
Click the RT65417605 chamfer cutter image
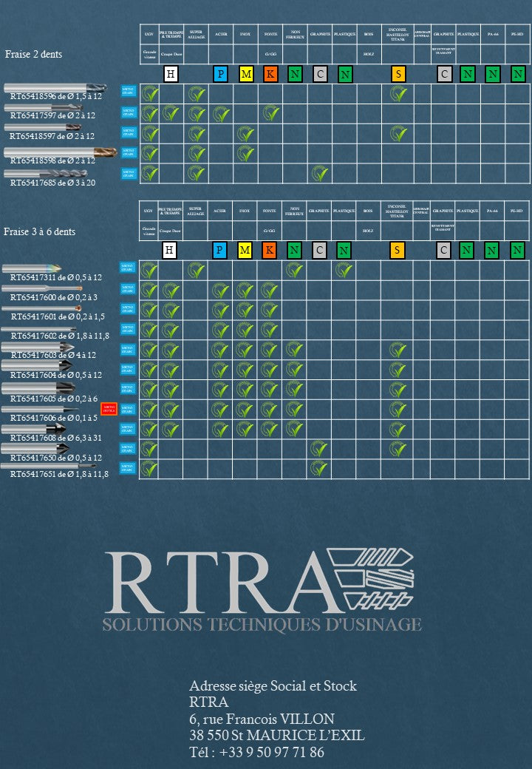tap(38, 388)
